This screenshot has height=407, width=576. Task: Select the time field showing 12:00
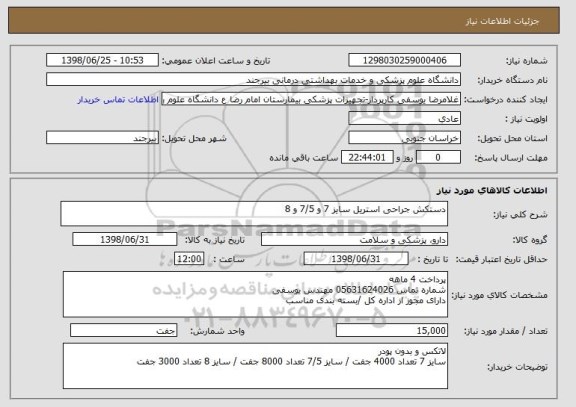coord(189,259)
